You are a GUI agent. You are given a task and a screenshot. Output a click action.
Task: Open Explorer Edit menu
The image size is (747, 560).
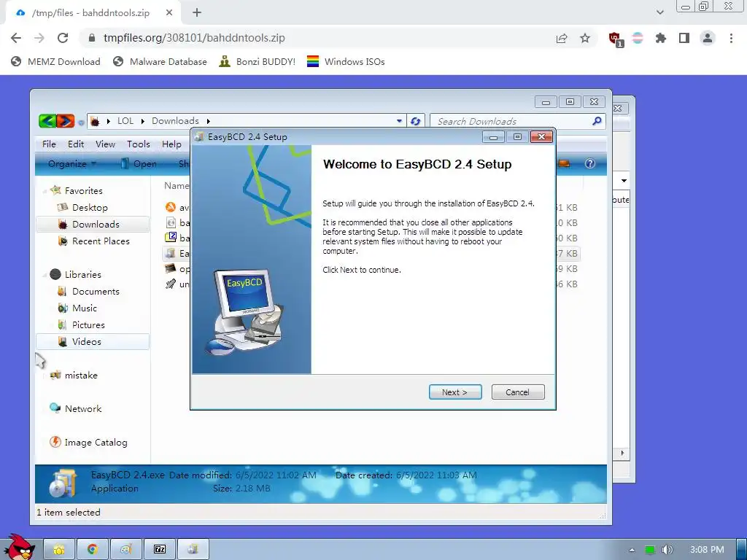pyautogui.click(x=76, y=144)
